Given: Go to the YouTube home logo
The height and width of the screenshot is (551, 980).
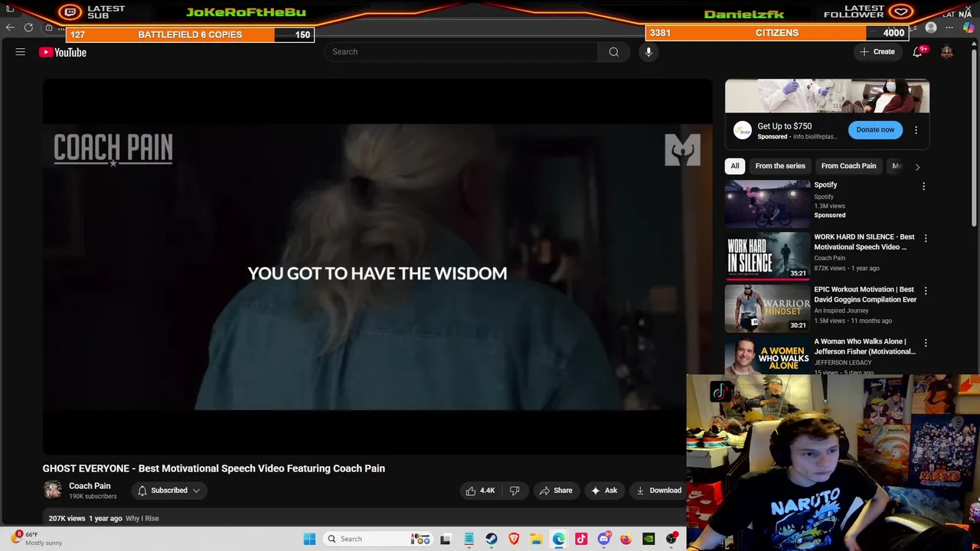Looking at the screenshot, I should [63, 52].
